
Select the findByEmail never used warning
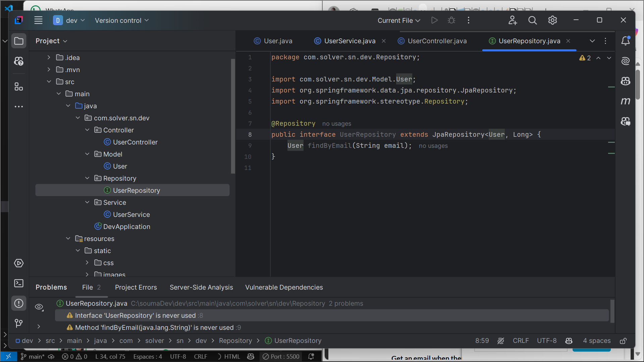[x=154, y=327]
